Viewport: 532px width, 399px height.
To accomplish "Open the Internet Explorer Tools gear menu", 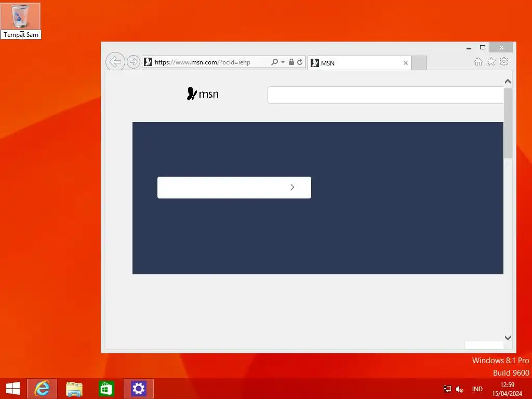I will tap(504, 61).
